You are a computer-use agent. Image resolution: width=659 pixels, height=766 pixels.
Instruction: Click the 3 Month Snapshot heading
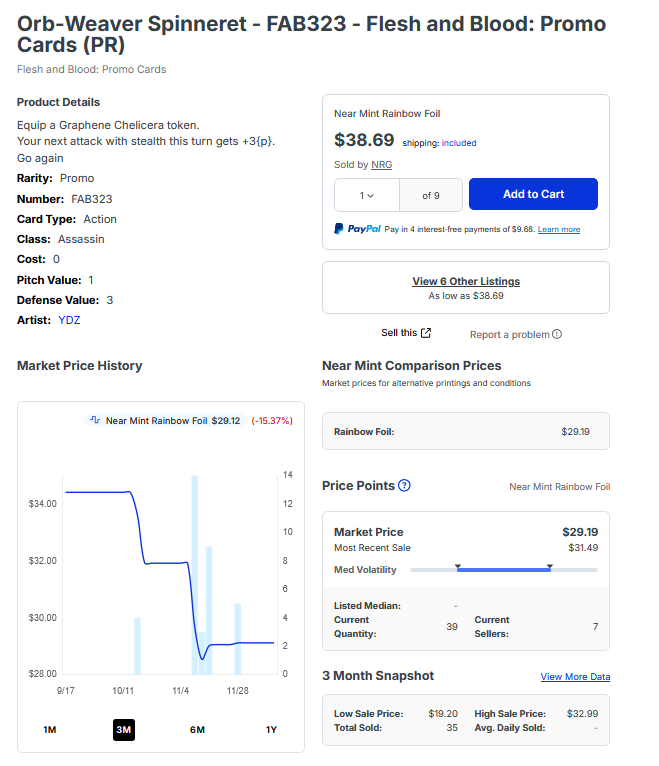(378, 676)
